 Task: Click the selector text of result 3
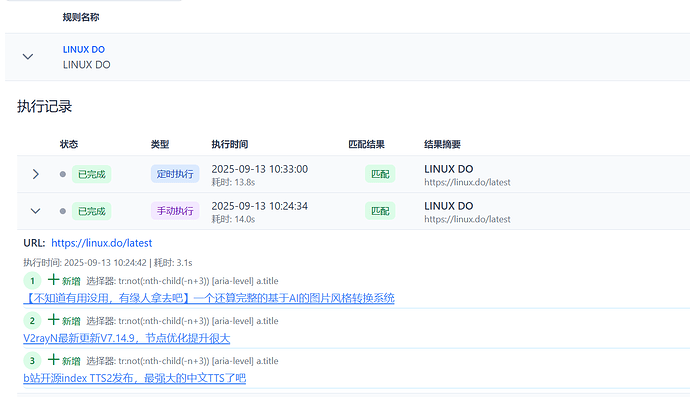tap(182, 361)
